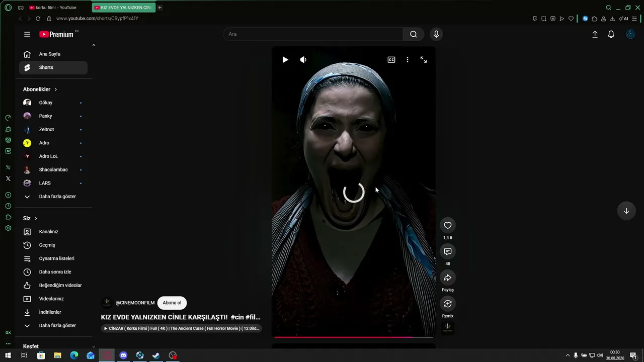
Task: Select Shorts in the sidebar
Action: pyautogui.click(x=53, y=67)
